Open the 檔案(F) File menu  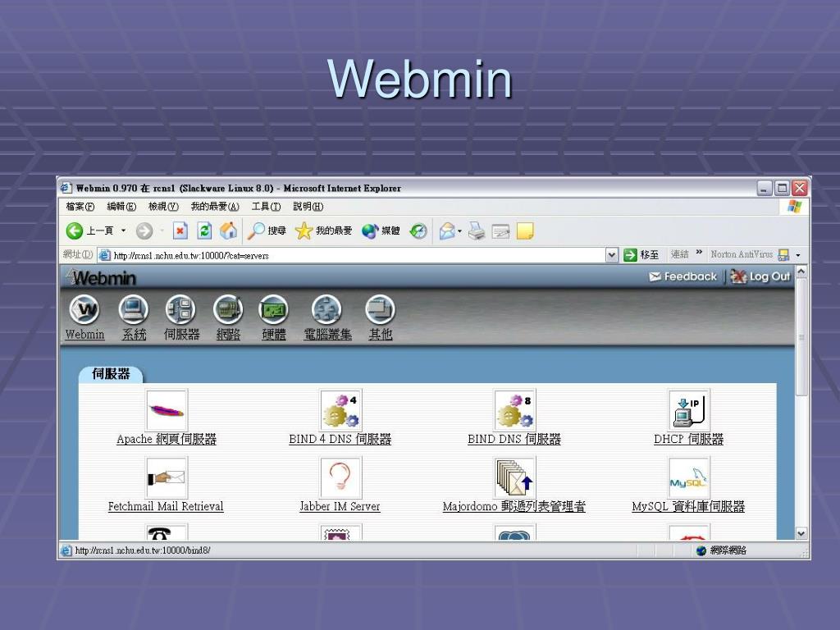[80, 206]
